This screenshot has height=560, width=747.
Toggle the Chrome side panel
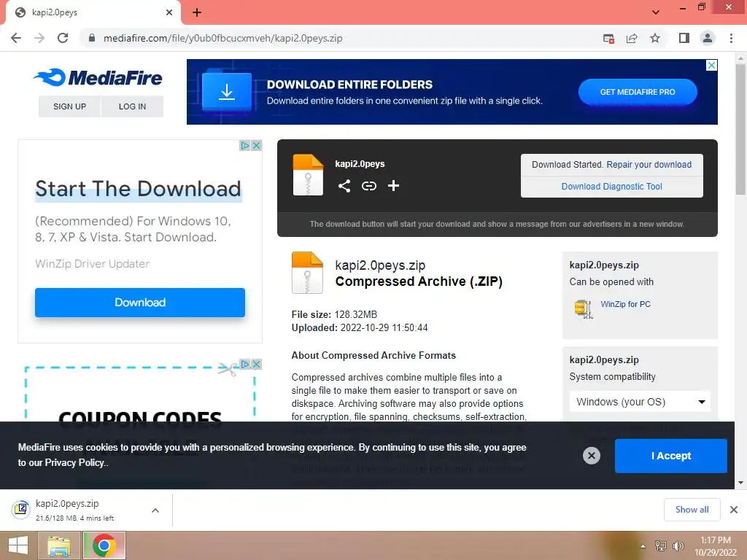(684, 38)
